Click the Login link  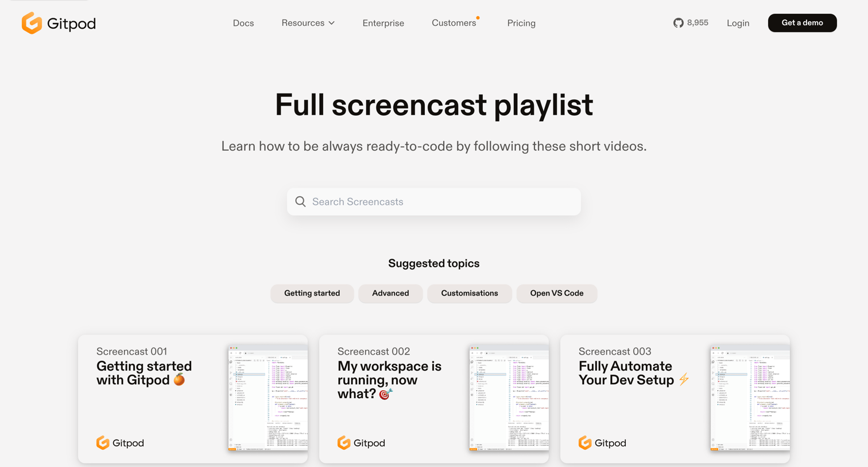[x=738, y=23]
